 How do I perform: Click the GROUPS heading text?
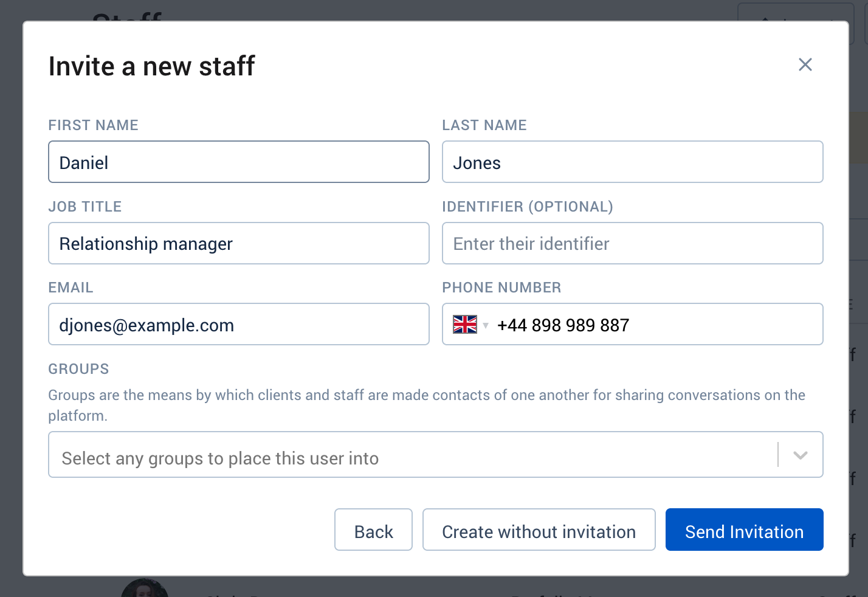coord(78,369)
